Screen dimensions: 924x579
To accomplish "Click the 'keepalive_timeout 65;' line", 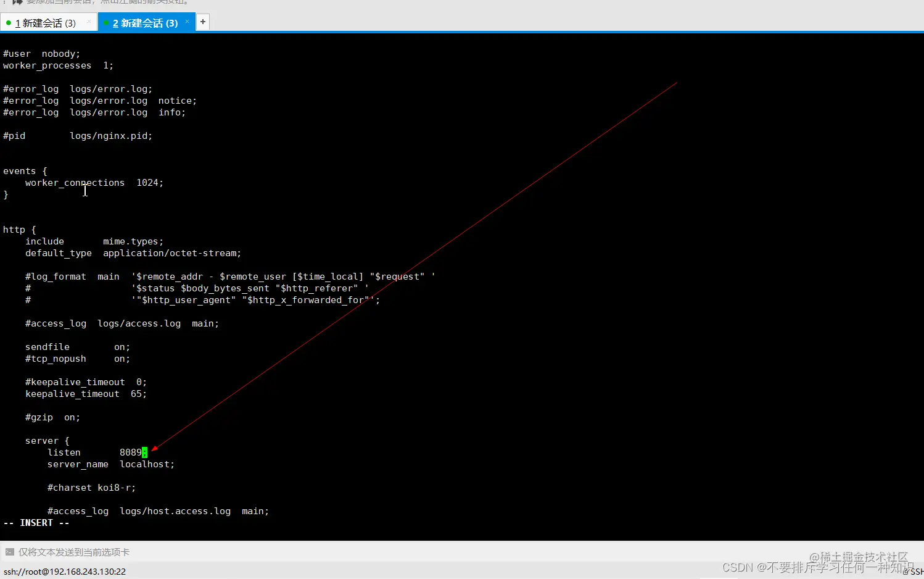I will tap(86, 394).
